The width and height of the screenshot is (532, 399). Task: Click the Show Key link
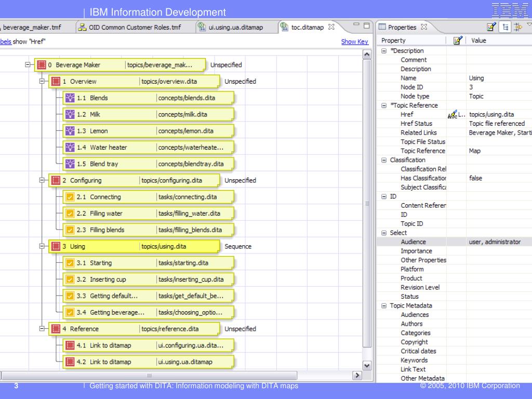[x=354, y=42]
